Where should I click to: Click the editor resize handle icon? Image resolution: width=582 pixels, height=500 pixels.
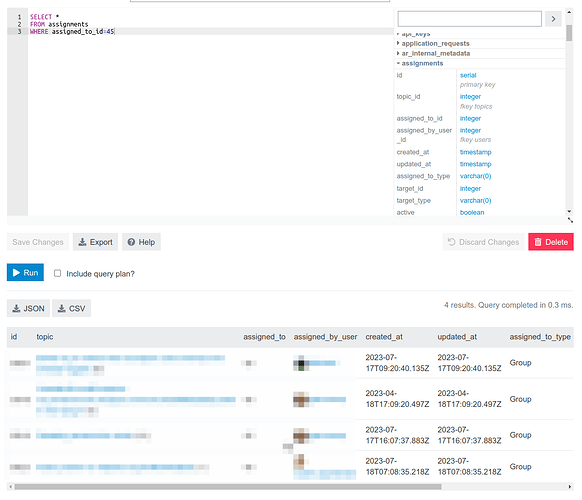(570, 220)
